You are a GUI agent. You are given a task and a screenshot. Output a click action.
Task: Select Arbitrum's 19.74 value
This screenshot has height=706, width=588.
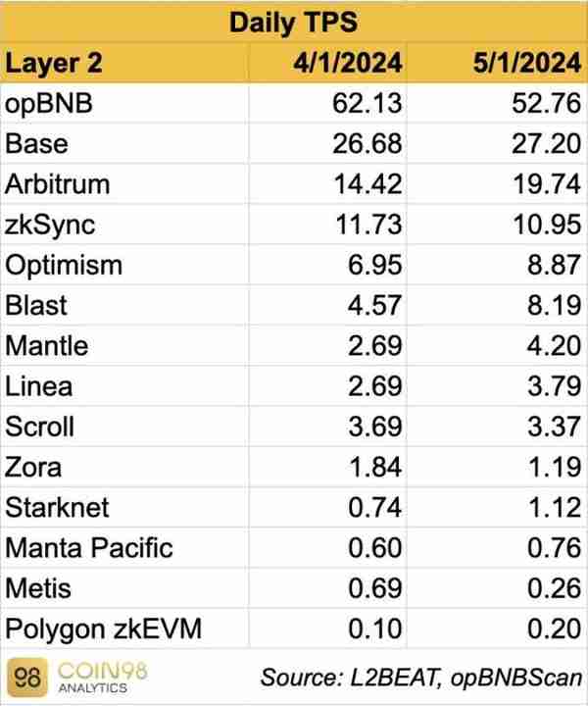547,184
